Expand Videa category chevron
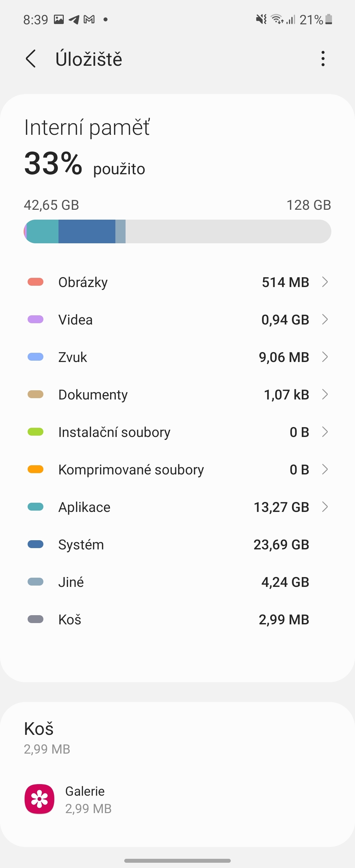This screenshot has height=868, width=355. 325,320
